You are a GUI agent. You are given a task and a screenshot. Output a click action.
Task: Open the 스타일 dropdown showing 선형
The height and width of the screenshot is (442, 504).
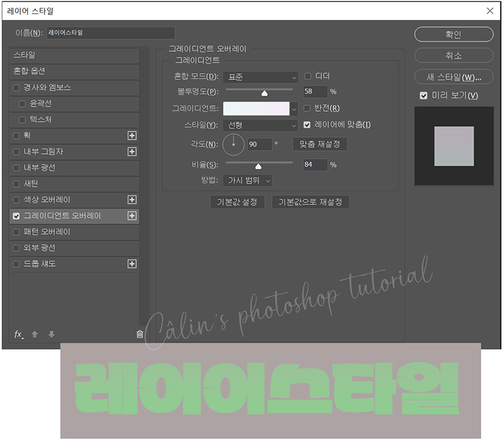260,125
